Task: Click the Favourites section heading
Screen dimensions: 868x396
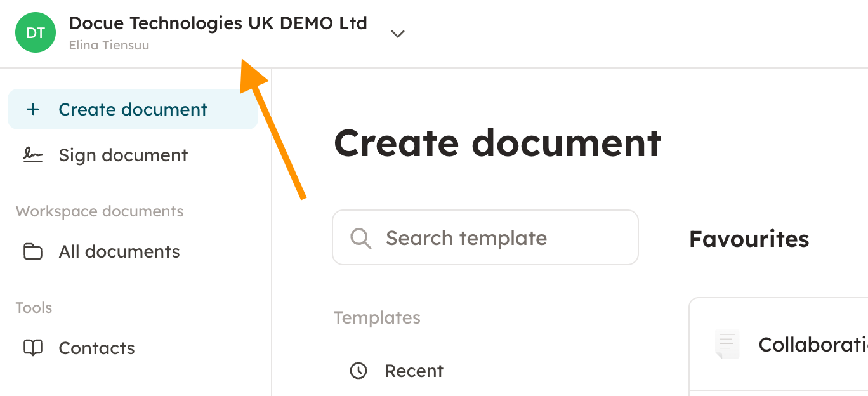Action: coord(749,239)
